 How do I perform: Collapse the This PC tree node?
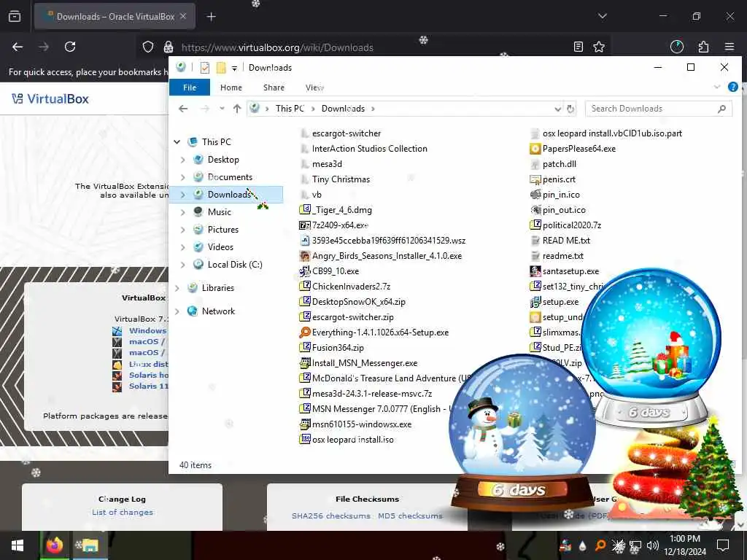tap(177, 142)
